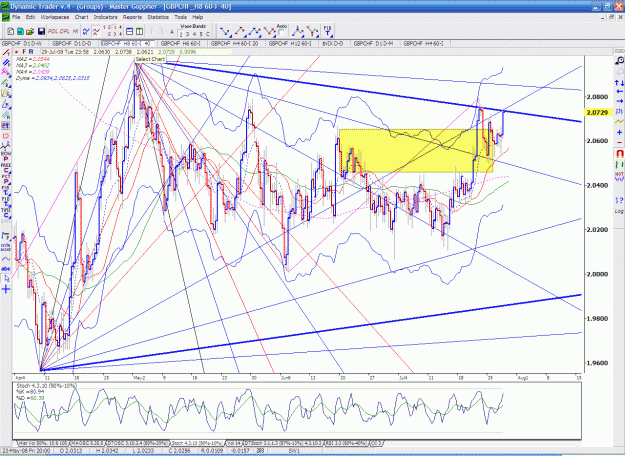Open Vol 14 indicator tab
Viewport: 625px width, 456px height.
[x=234, y=443]
